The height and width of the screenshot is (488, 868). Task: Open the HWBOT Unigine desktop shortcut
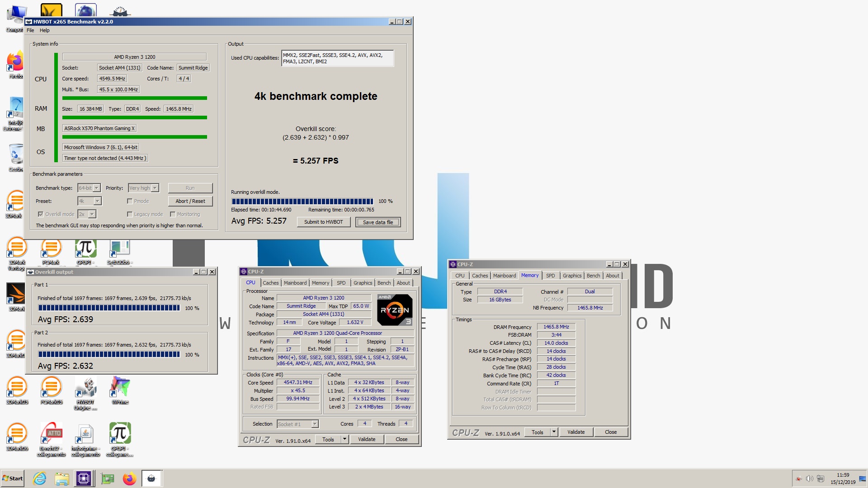(85, 394)
